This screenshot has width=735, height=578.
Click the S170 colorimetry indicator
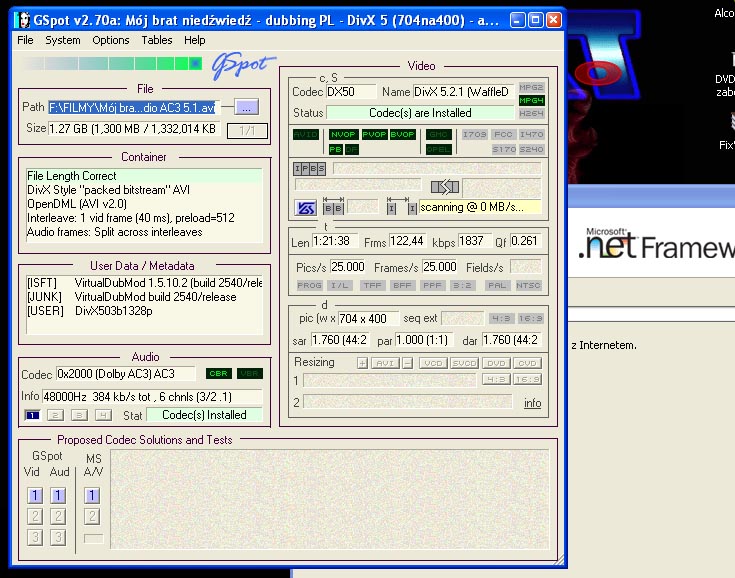pos(503,150)
